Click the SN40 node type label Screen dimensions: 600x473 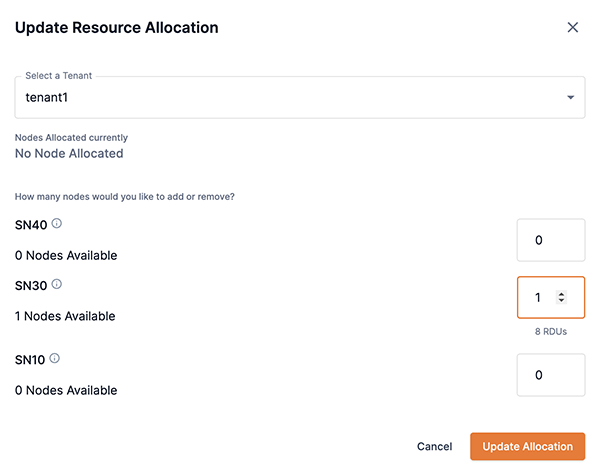pos(30,224)
